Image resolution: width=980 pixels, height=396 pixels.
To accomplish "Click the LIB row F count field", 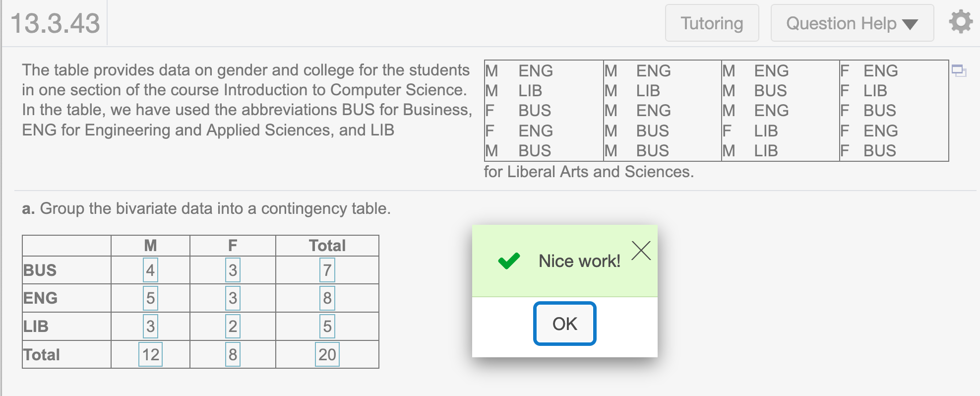I will [233, 327].
